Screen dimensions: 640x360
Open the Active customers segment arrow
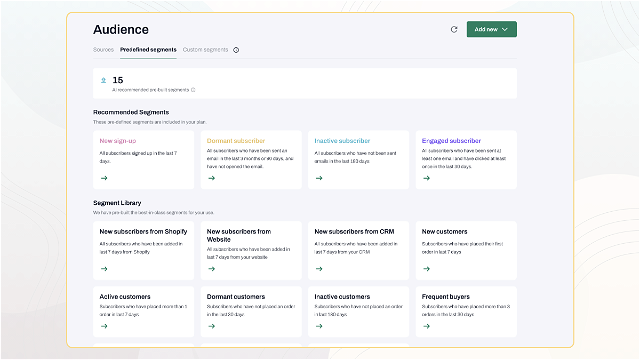click(x=104, y=326)
